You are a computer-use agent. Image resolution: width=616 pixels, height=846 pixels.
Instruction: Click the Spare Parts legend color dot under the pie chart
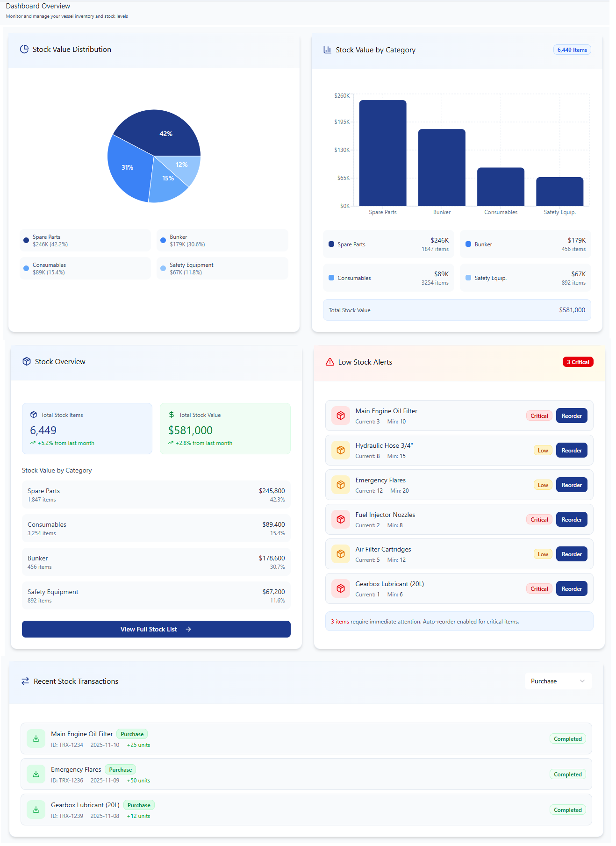pyautogui.click(x=26, y=240)
